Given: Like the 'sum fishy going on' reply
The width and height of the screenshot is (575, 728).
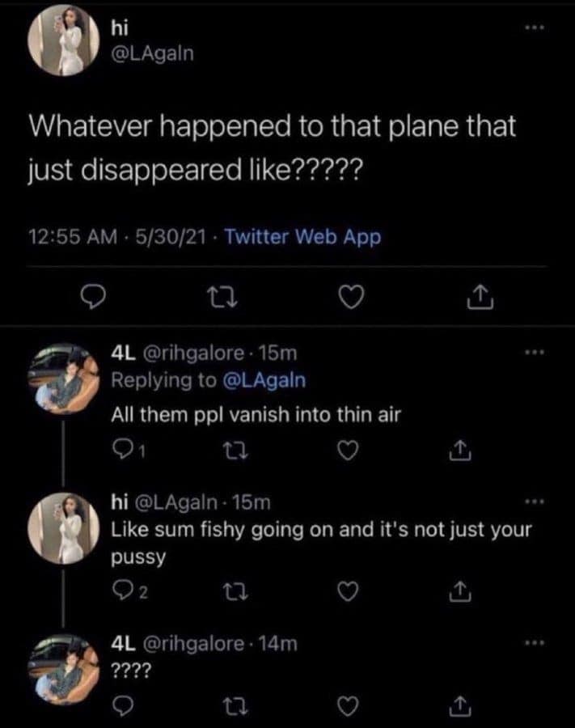Looking at the screenshot, I should coord(347,596).
